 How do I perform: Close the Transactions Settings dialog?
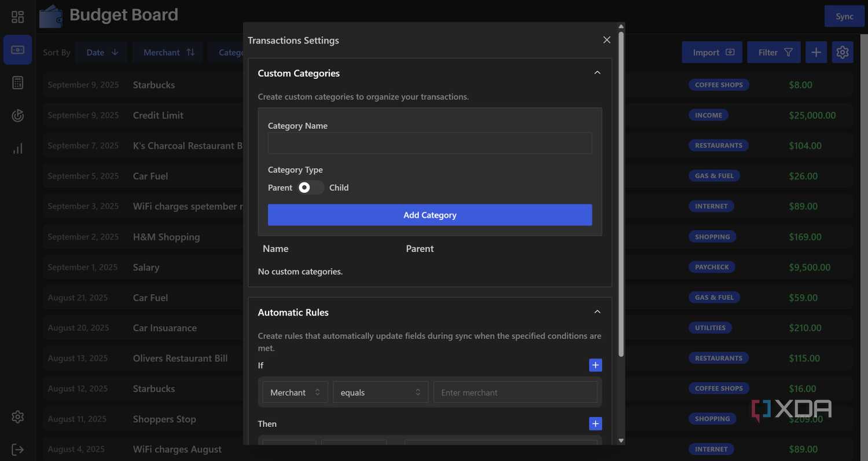tap(606, 40)
